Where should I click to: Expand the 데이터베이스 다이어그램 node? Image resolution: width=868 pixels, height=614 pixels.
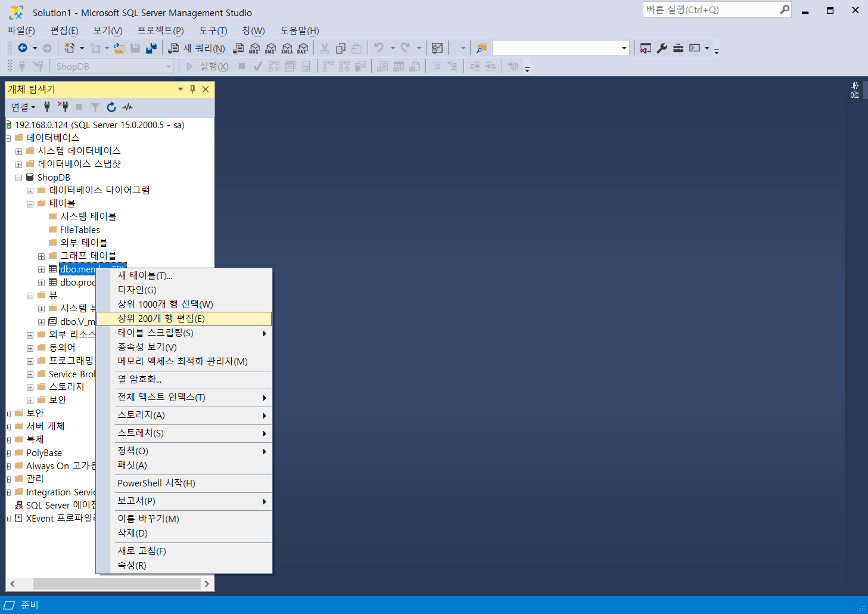(x=30, y=191)
